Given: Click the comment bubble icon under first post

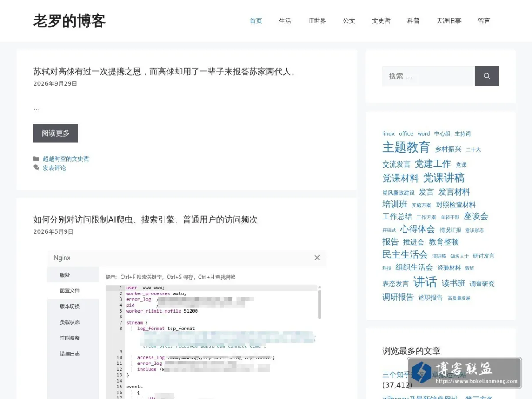Looking at the screenshot, I should (36, 168).
